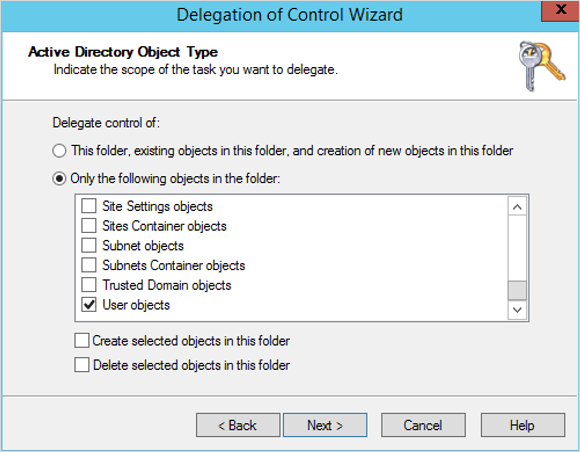Select 'Only the following objects' radio button
The height and width of the screenshot is (452, 580).
[x=59, y=179]
